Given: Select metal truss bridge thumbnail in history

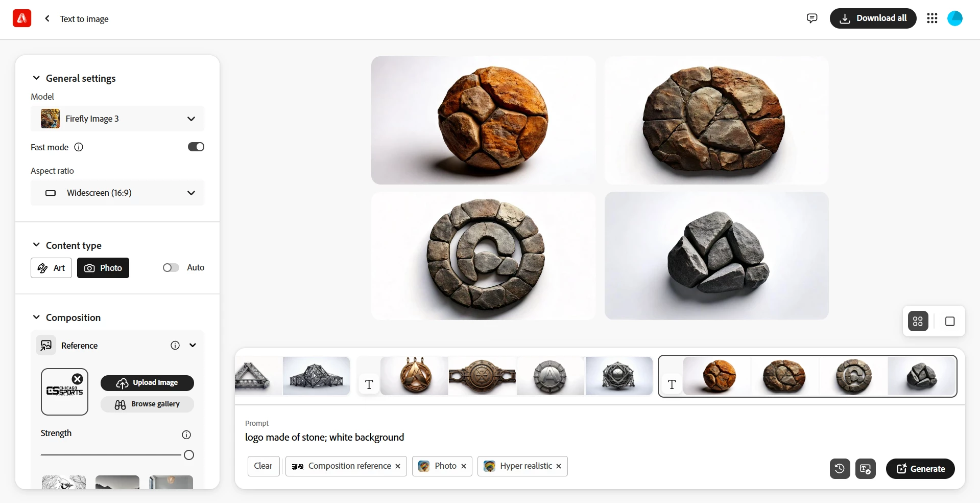Looking at the screenshot, I should (316, 376).
